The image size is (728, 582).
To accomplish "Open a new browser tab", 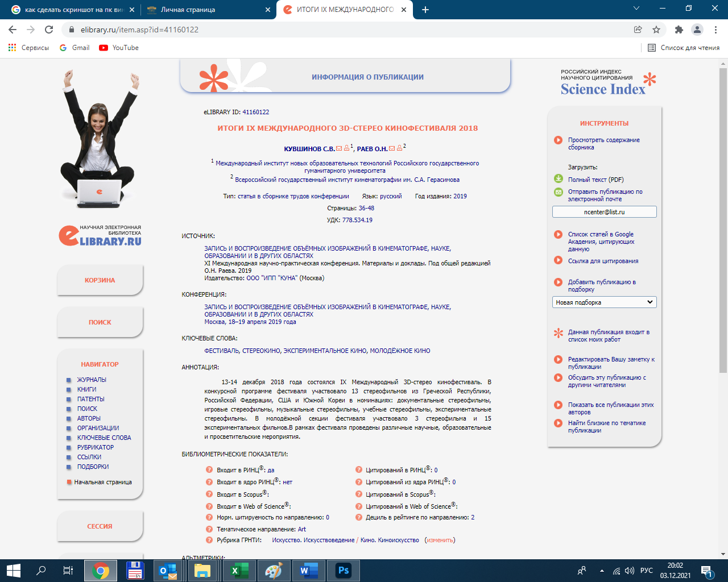I will coord(425,10).
